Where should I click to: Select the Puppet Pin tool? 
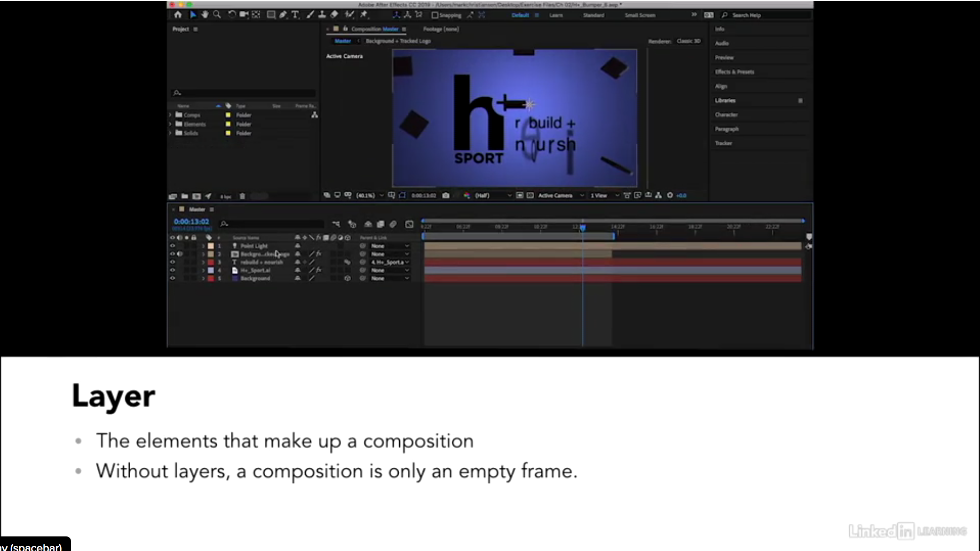(364, 15)
